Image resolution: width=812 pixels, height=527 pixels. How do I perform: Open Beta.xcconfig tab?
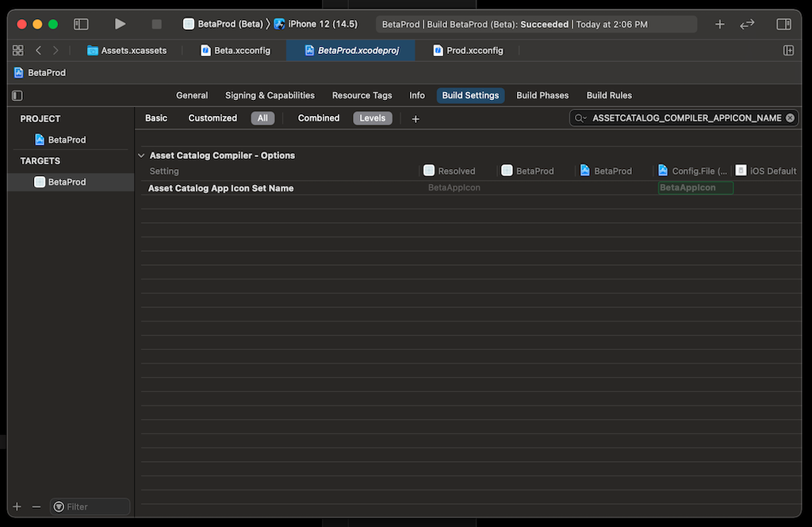coord(236,50)
